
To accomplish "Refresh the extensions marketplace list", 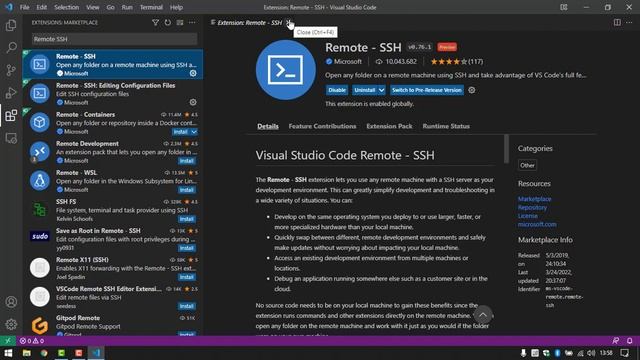I will (167, 22).
